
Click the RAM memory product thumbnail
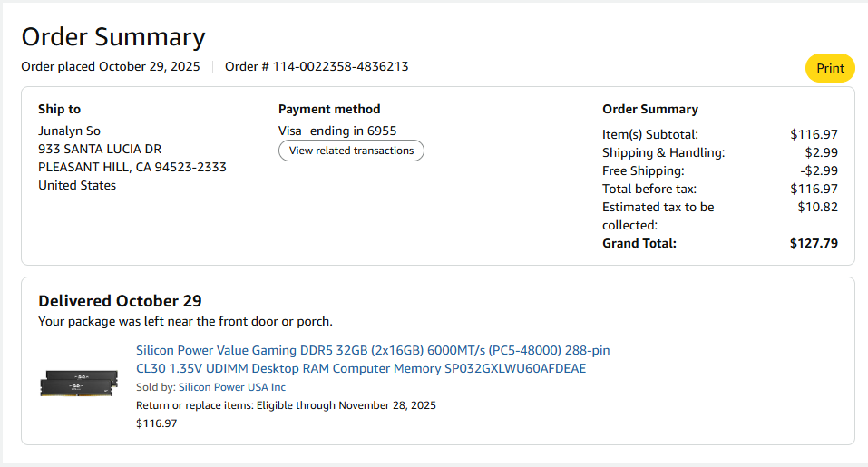80,383
